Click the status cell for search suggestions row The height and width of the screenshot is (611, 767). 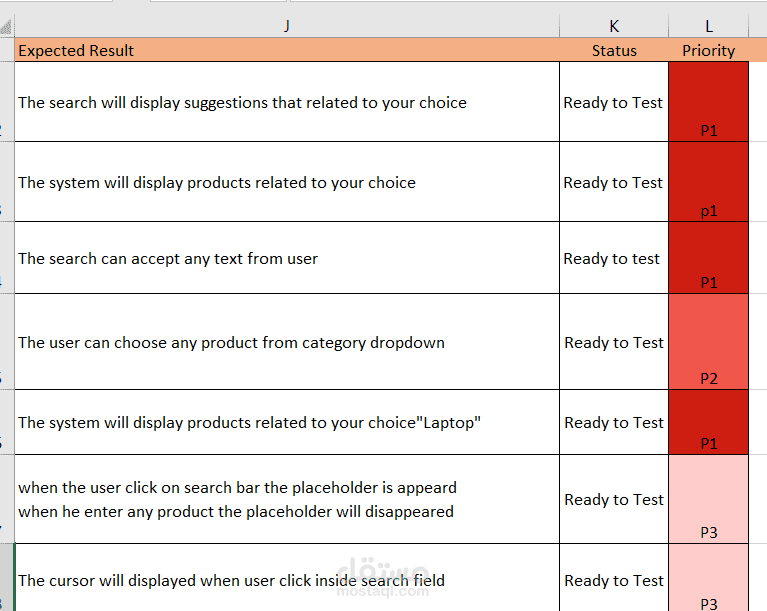click(613, 102)
